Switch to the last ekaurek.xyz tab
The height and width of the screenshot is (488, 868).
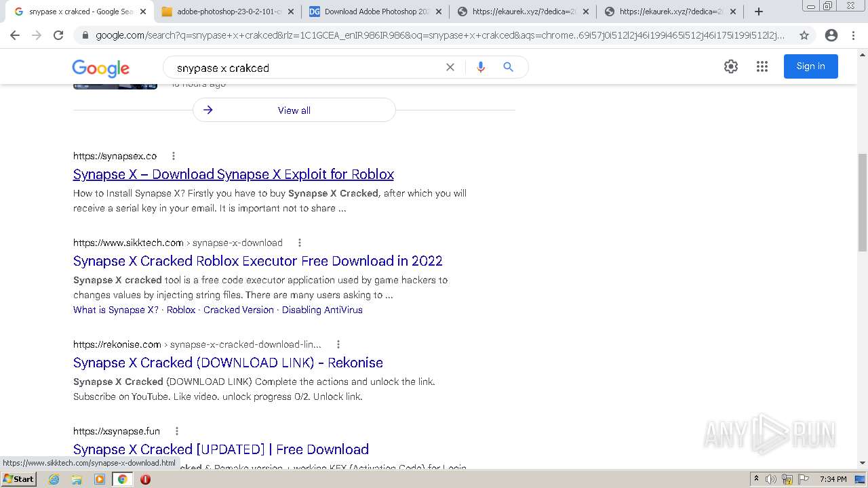(671, 12)
